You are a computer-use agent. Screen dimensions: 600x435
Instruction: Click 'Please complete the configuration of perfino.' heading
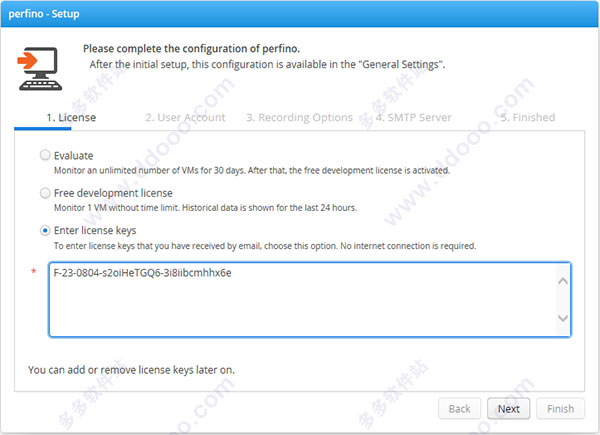pyautogui.click(x=191, y=49)
